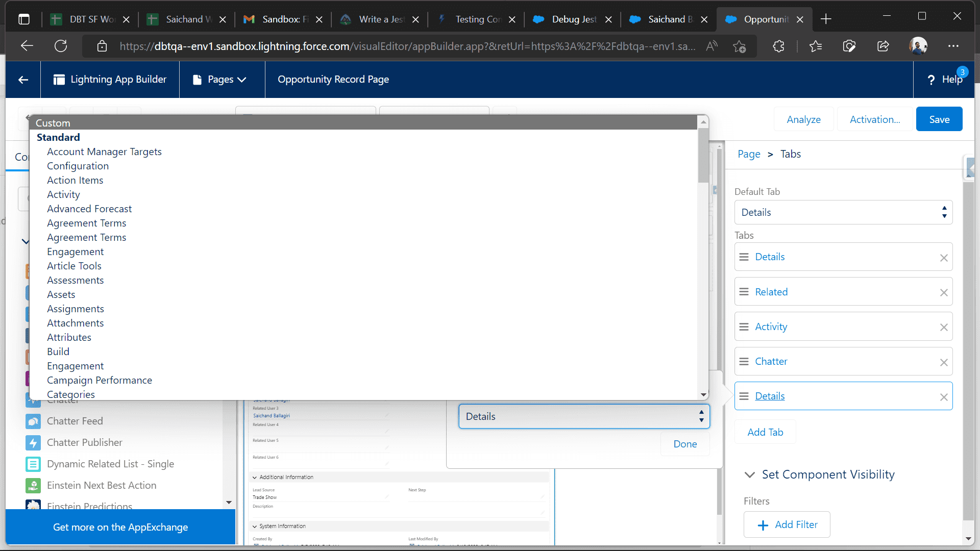Remove the Chatter tab from Tabs list

(944, 362)
